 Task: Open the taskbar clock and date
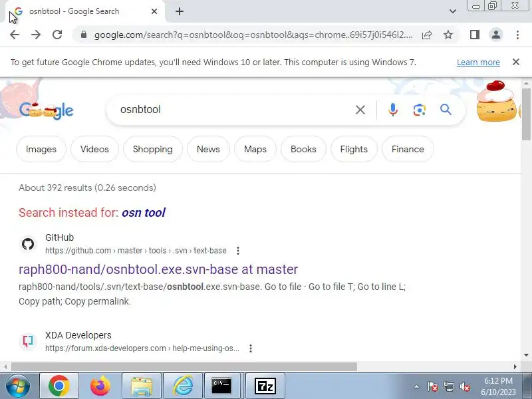point(498,386)
